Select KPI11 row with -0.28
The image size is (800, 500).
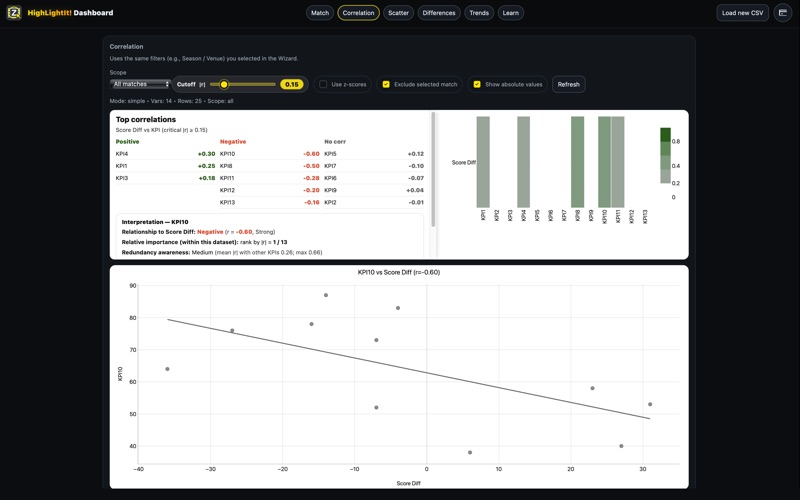[x=269, y=178]
